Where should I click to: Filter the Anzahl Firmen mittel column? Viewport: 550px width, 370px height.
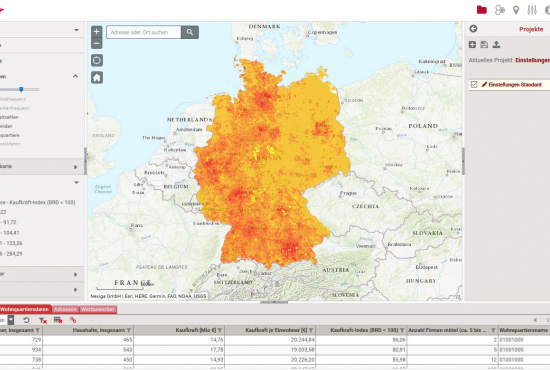tap(493, 330)
